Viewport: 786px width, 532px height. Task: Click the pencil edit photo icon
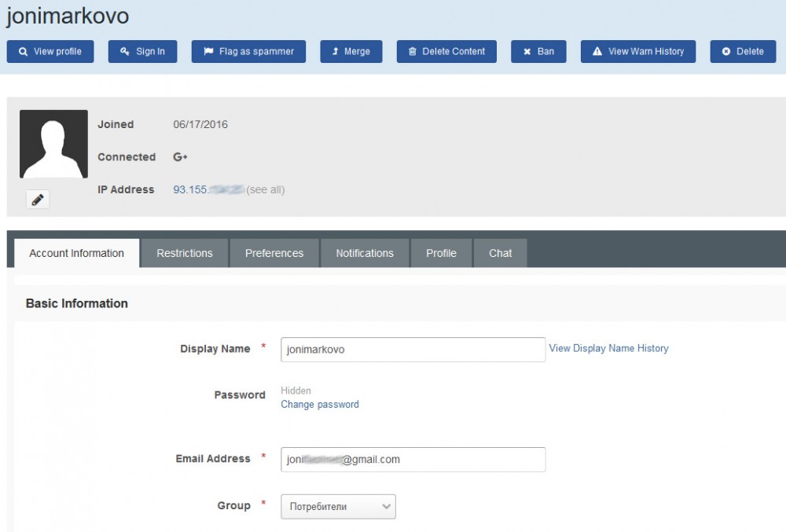click(38, 200)
